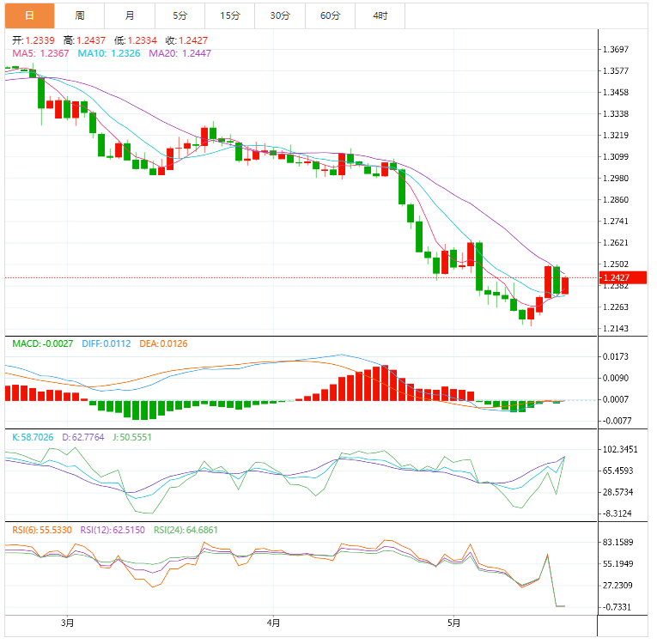657x644 pixels.
Task: Select the 30分 timeframe tab
Action: 280,16
